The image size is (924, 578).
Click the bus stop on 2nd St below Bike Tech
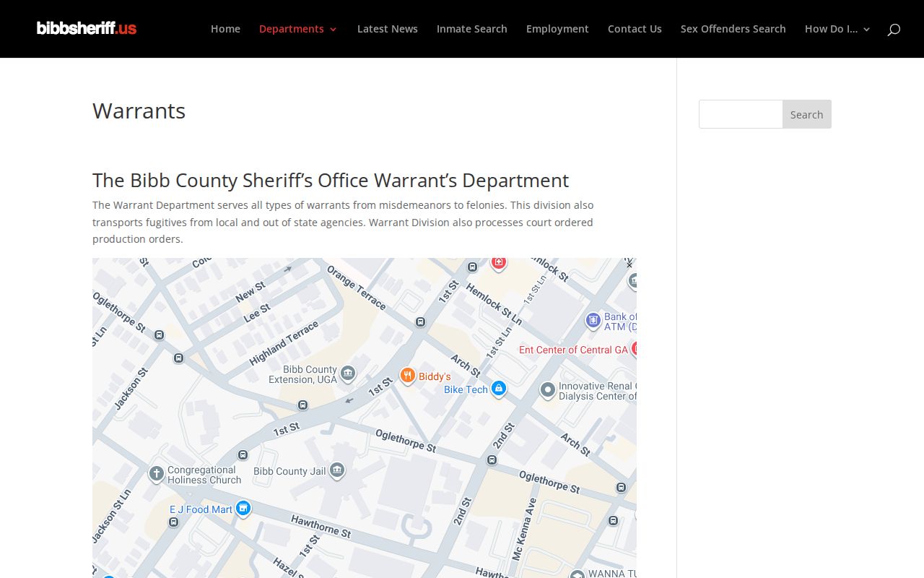pyautogui.click(x=492, y=460)
